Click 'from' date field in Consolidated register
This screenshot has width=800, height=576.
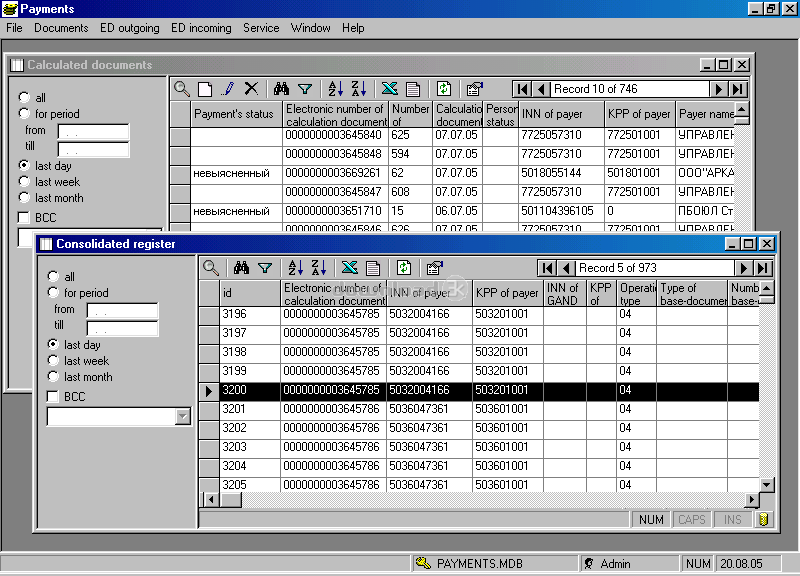pyautogui.click(x=122, y=310)
